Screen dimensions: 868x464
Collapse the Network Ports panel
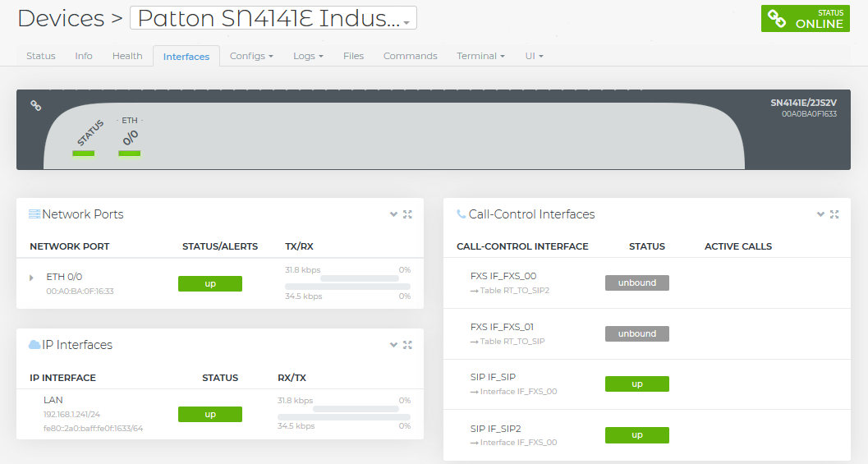(x=393, y=214)
